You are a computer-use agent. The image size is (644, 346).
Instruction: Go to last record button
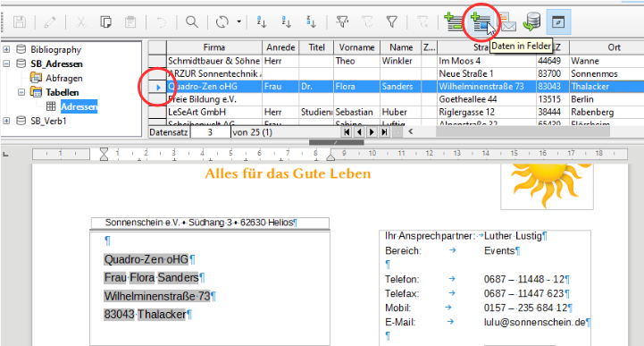tap(384, 132)
